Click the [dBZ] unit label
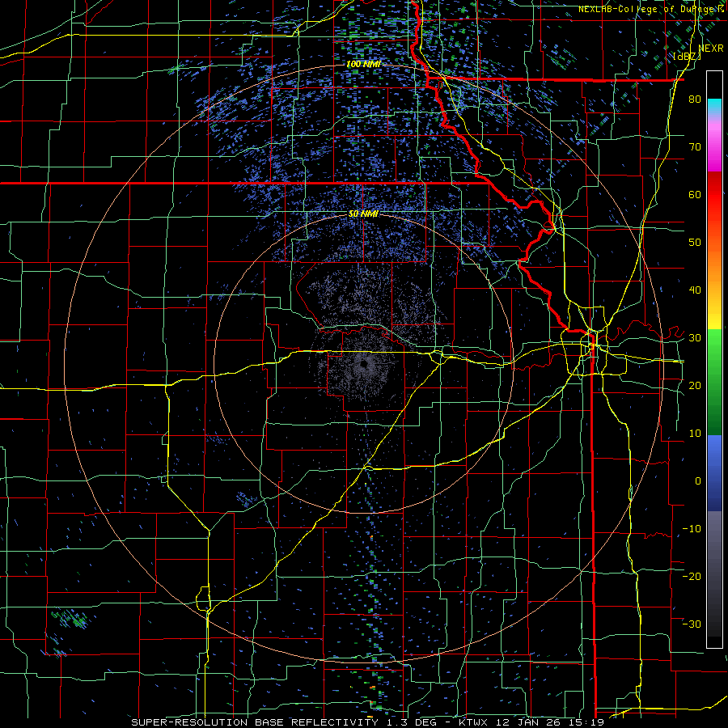 687,57
